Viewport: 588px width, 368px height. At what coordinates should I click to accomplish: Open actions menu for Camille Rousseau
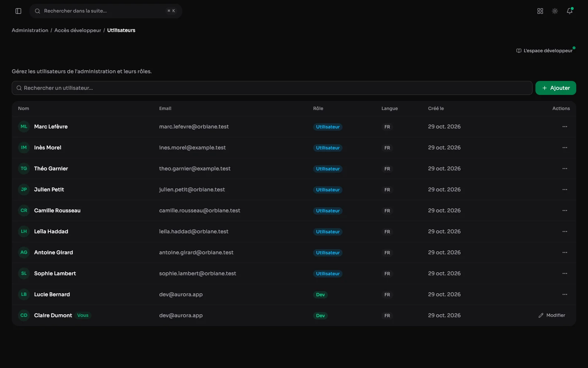pyautogui.click(x=565, y=210)
